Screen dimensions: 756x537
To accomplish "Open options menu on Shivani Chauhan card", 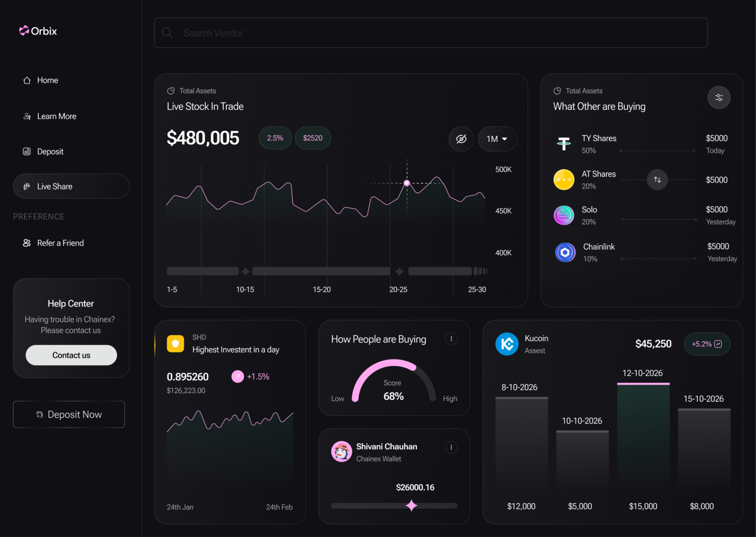I will coord(451,447).
